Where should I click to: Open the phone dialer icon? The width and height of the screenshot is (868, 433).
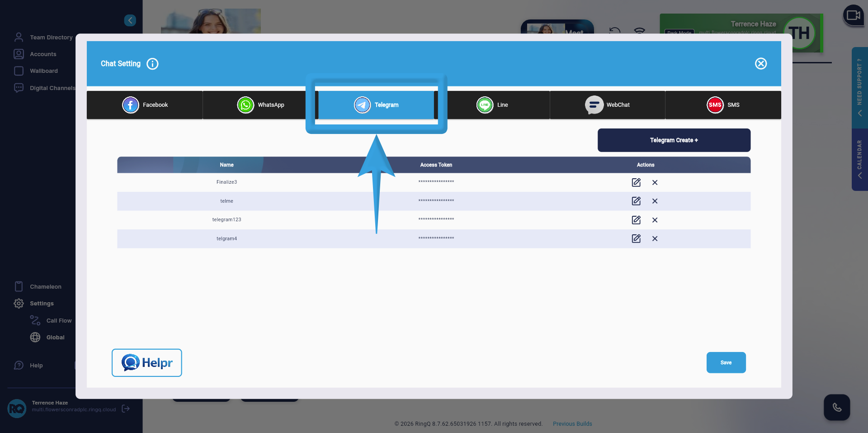click(837, 407)
